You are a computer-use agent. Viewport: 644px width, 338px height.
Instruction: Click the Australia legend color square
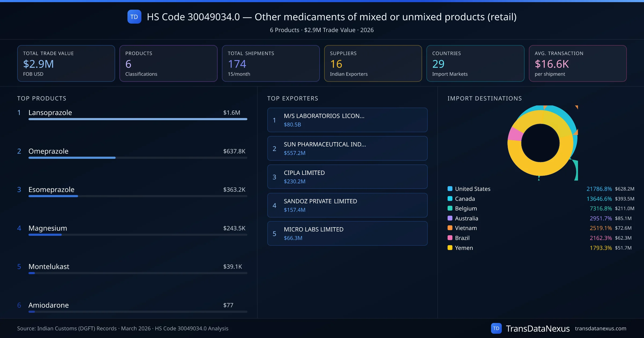pos(450,218)
